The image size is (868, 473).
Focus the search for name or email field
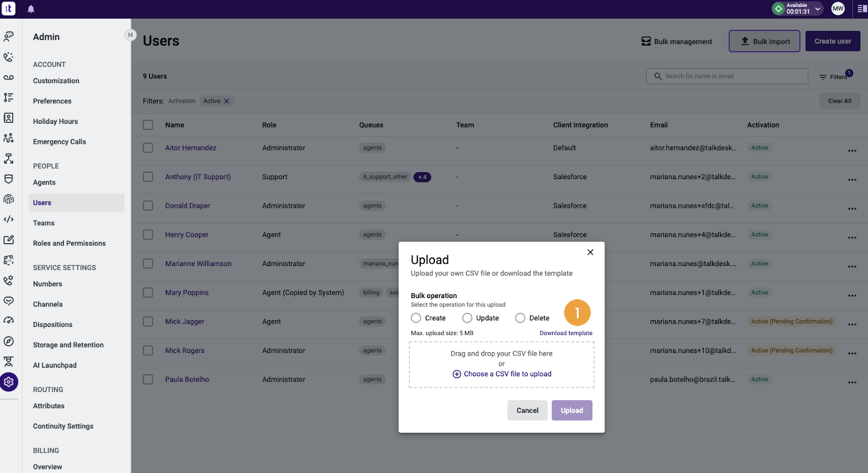coord(727,76)
